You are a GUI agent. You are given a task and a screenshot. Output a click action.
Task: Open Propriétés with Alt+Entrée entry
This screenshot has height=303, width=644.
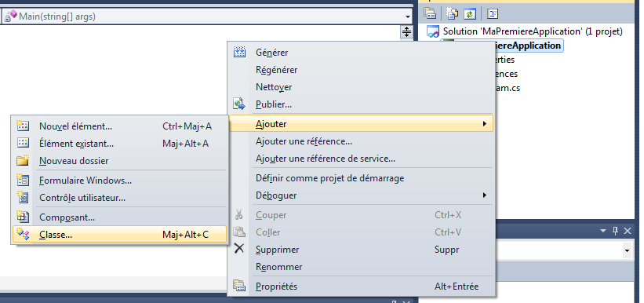pos(362,287)
